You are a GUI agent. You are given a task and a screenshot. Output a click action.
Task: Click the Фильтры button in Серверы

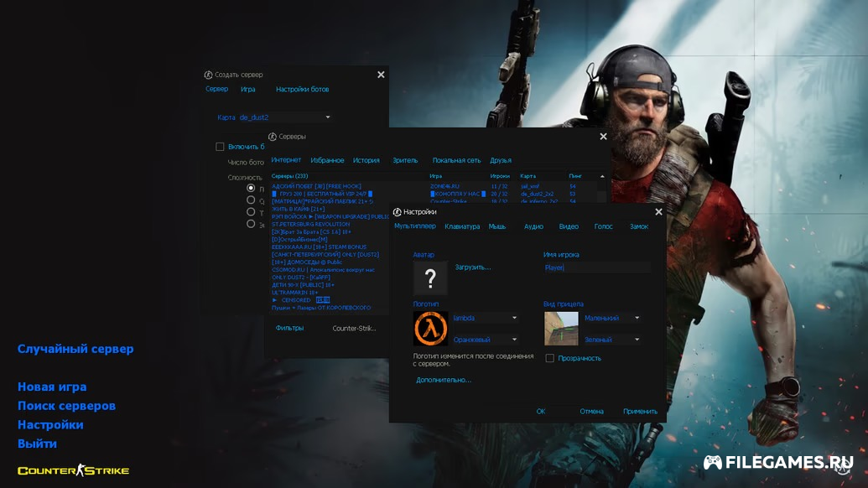pyautogui.click(x=289, y=328)
